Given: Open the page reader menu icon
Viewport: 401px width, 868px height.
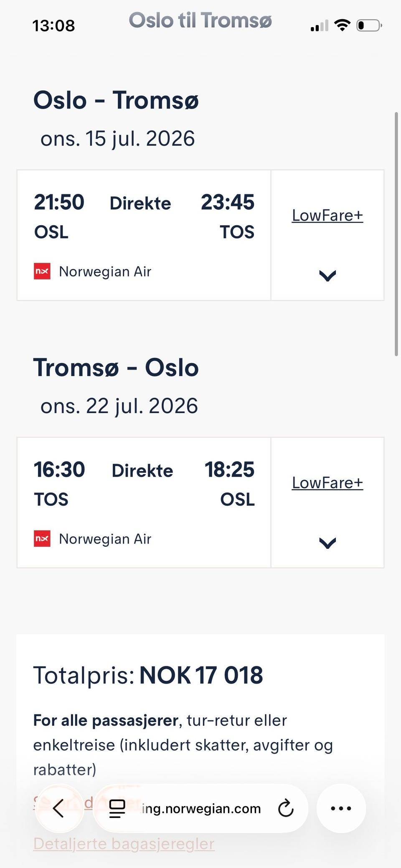Looking at the screenshot, I should (117, 808).
